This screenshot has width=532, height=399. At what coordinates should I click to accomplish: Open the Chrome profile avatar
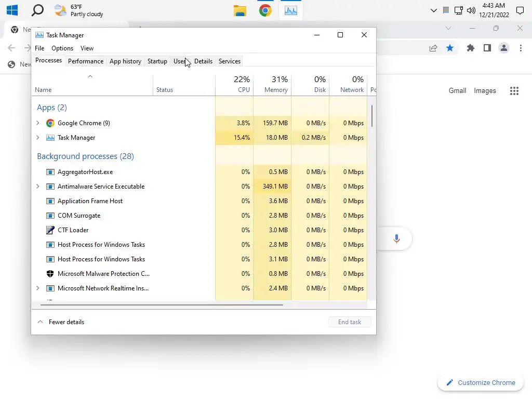click(504, 48)
